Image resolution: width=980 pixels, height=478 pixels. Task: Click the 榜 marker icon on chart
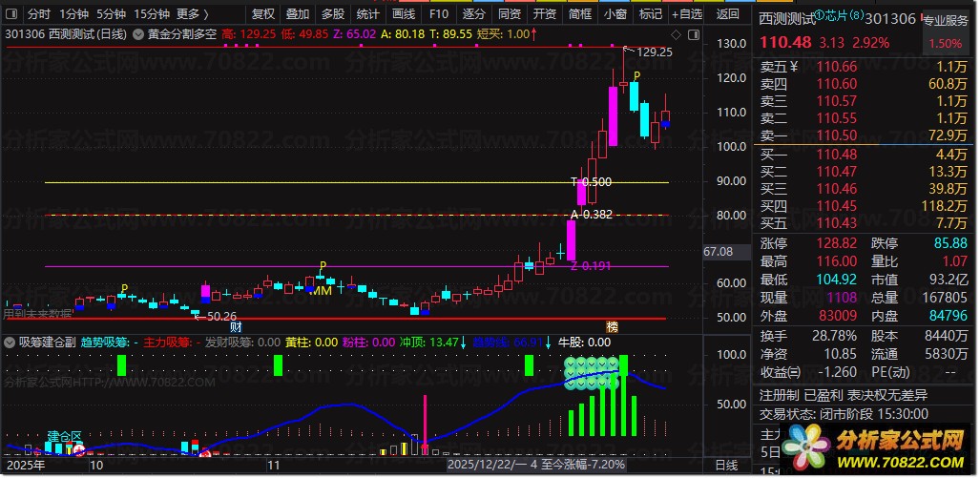(x=612, y=327)
